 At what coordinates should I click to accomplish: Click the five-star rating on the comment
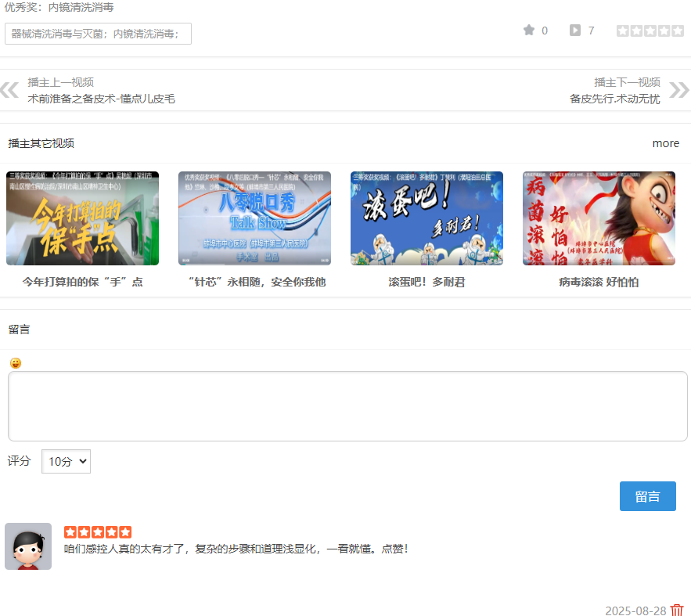click(x=98, y=532)
